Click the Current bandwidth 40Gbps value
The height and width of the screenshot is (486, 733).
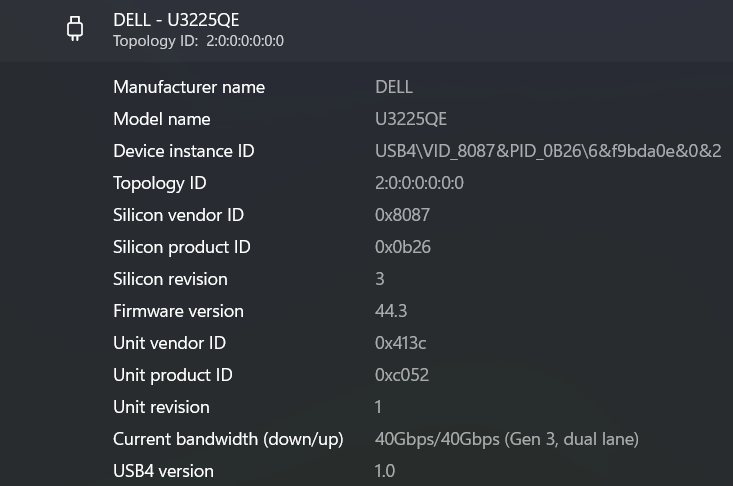coord(506,439)
